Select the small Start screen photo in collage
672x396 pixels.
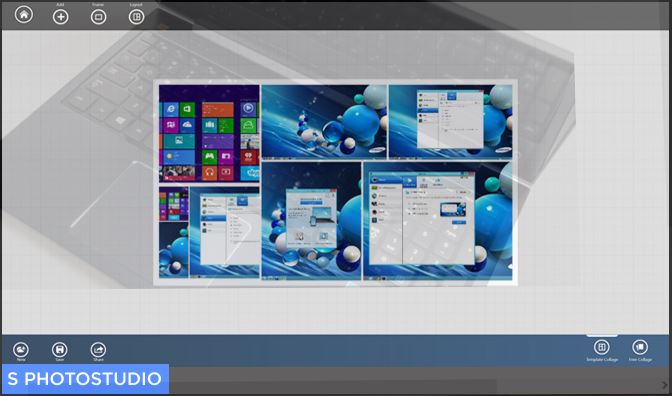coord(174,204)
